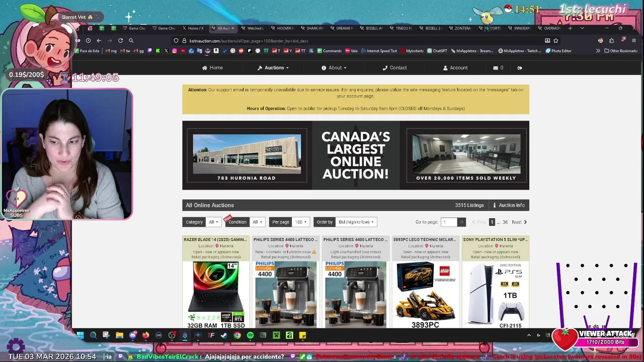Open Sticky Notes from taskbar
This screenshot has height=362, width=644.
[302, 335]
